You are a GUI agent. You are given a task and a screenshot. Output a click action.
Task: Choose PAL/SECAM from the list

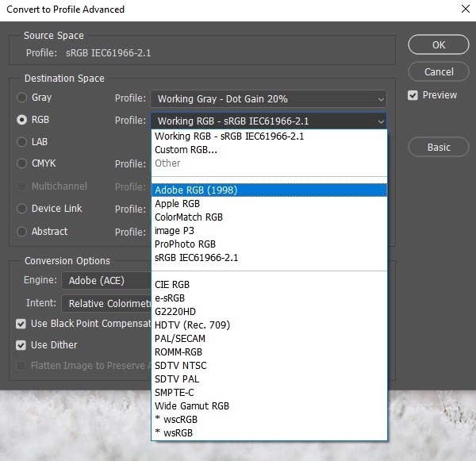[x=269, y=338]
